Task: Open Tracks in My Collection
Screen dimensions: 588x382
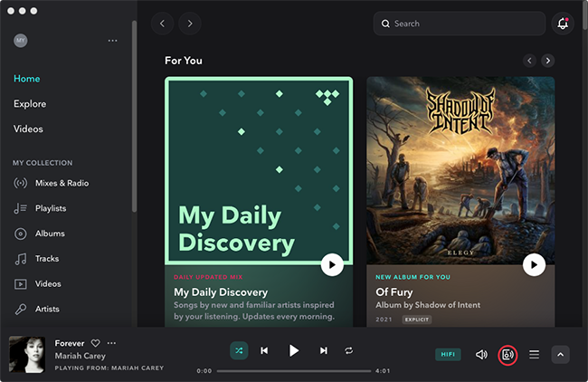Action: tap(47, 259)
